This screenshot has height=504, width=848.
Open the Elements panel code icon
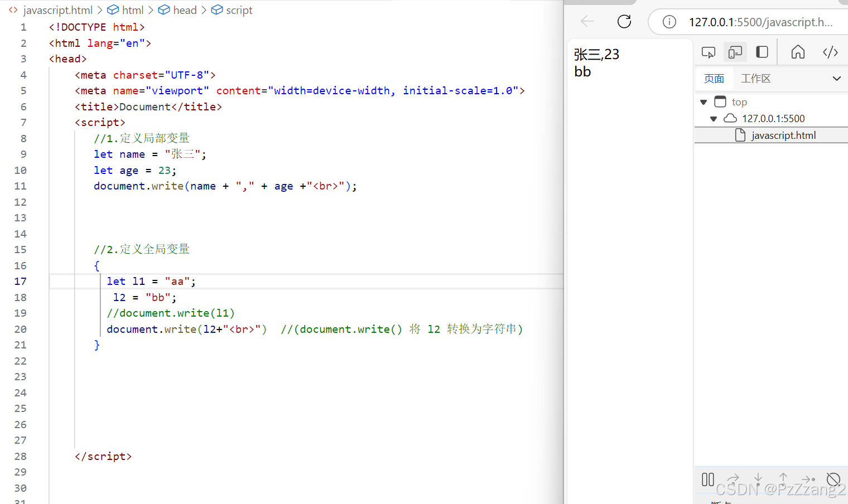[830, 52]
